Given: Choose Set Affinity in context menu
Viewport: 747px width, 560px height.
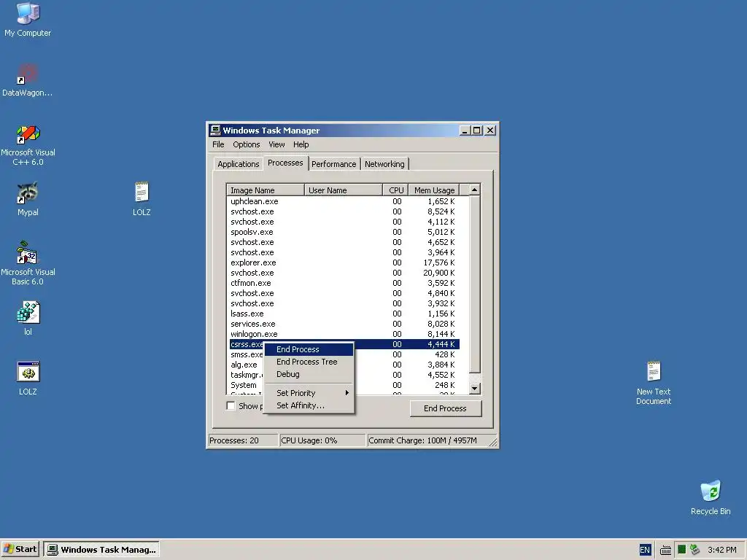Looking at the screenshot, I should [309, 405].
